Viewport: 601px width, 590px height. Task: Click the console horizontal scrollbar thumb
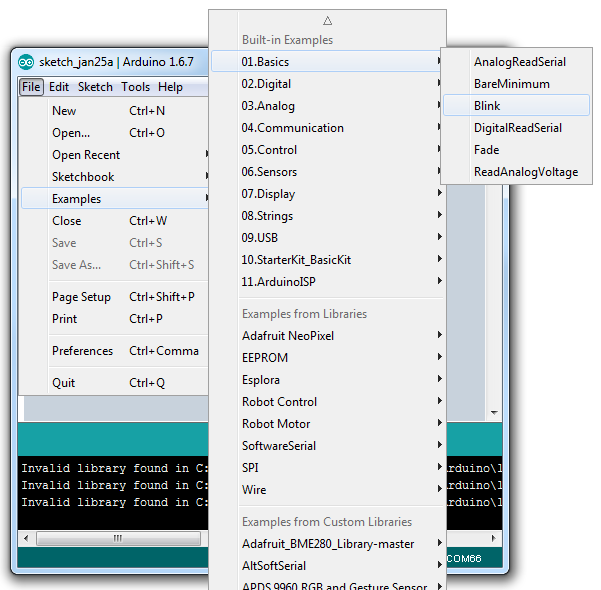point(118,538)
